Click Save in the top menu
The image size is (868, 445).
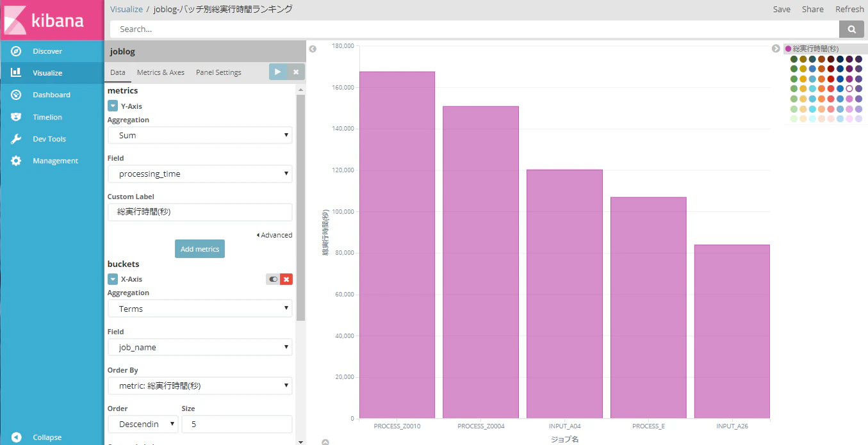point(782,9)
